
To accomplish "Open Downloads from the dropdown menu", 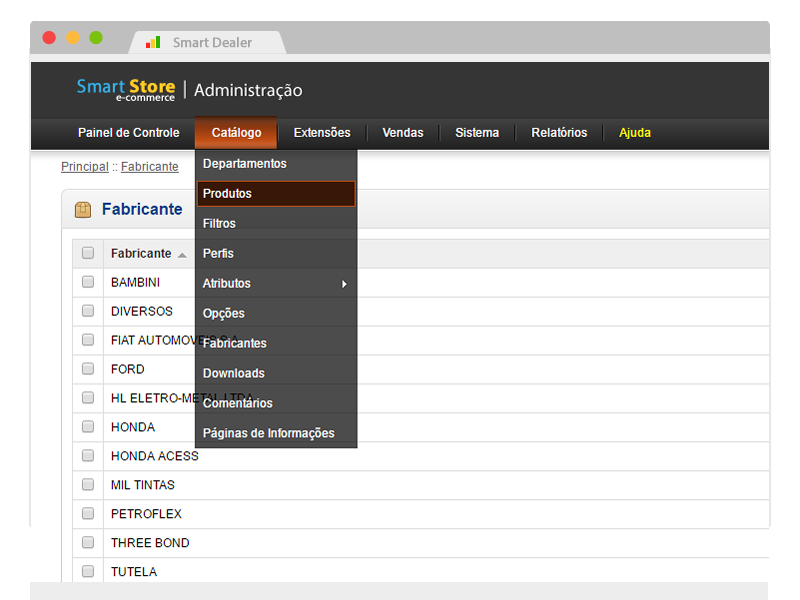I will point(276,373).
